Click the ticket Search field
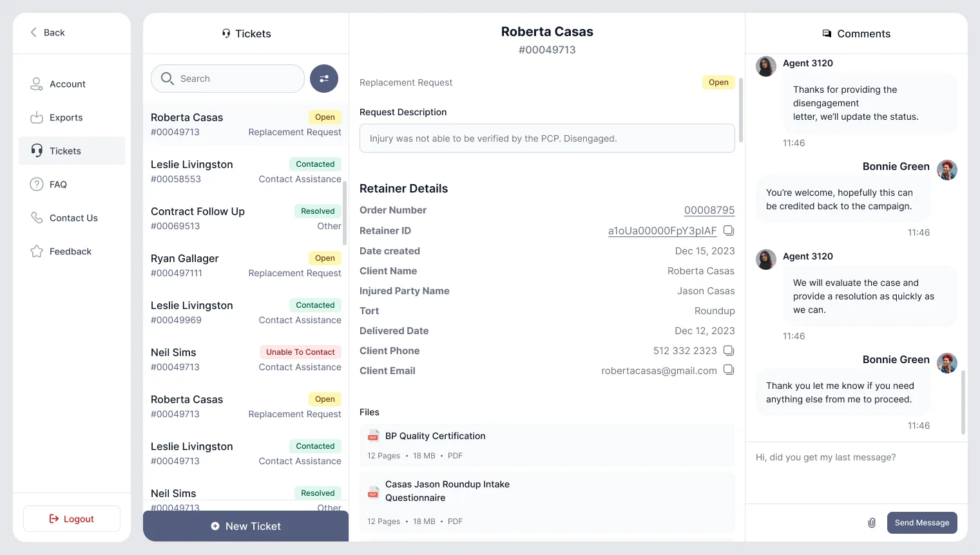 coord(227,79)
